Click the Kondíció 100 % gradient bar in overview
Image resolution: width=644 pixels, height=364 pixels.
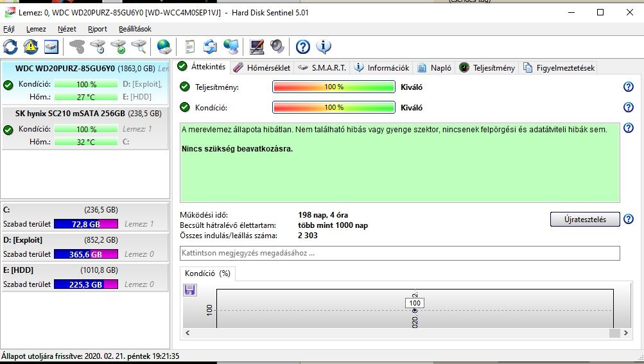[x=333, y=107]
